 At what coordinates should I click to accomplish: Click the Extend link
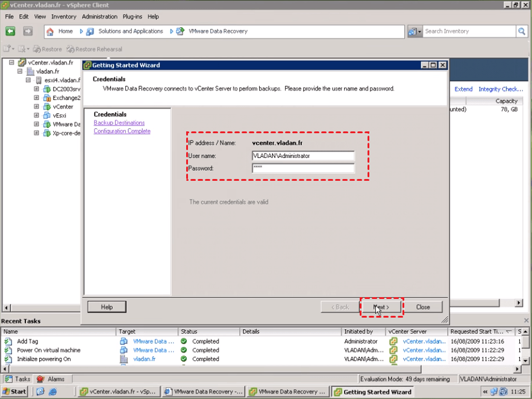tap(463, 89)
